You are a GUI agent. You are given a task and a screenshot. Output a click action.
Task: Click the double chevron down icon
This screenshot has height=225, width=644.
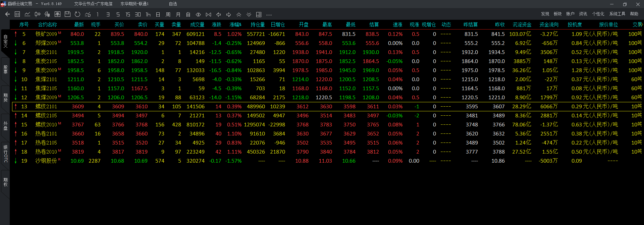point(249,15)
